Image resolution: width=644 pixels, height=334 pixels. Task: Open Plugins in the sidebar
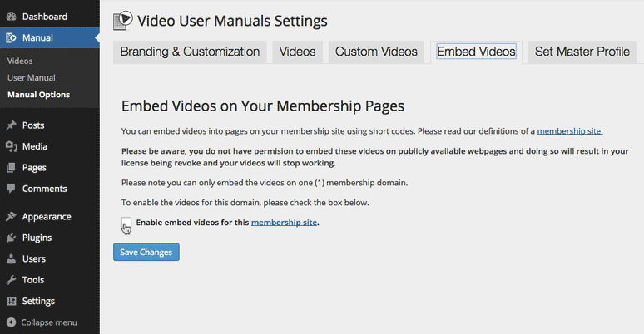tap(37, 238)
